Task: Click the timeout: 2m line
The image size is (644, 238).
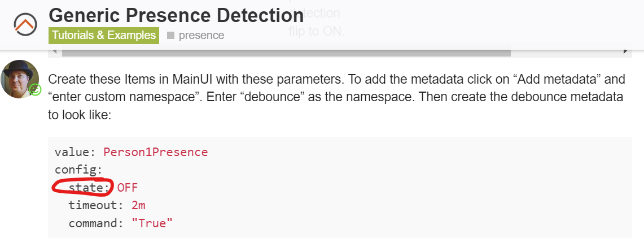Action: click(x=107, y=205)
